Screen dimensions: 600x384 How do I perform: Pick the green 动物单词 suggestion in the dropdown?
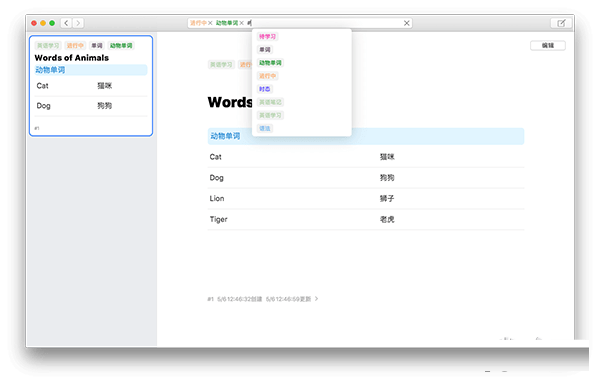click(x=270, y=63)
